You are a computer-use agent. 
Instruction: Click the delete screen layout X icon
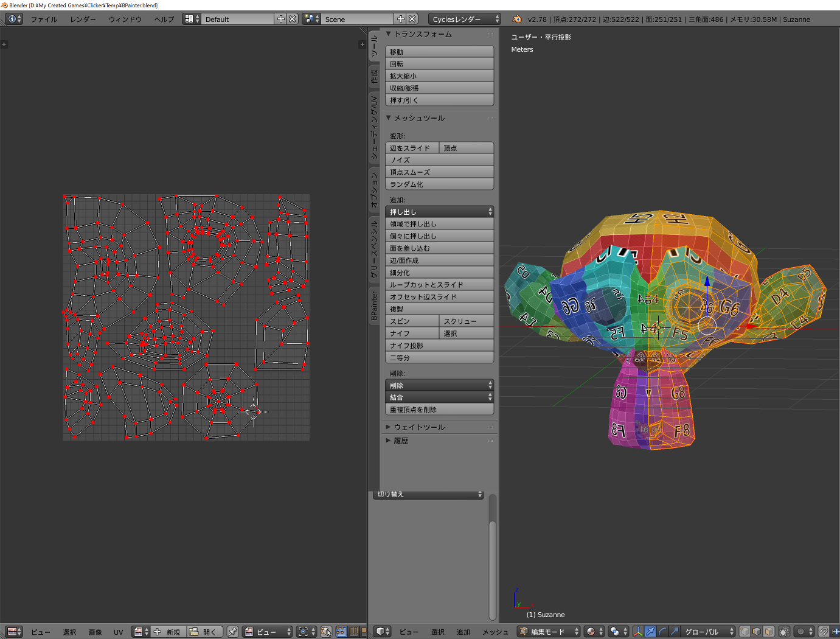(293, 19)
